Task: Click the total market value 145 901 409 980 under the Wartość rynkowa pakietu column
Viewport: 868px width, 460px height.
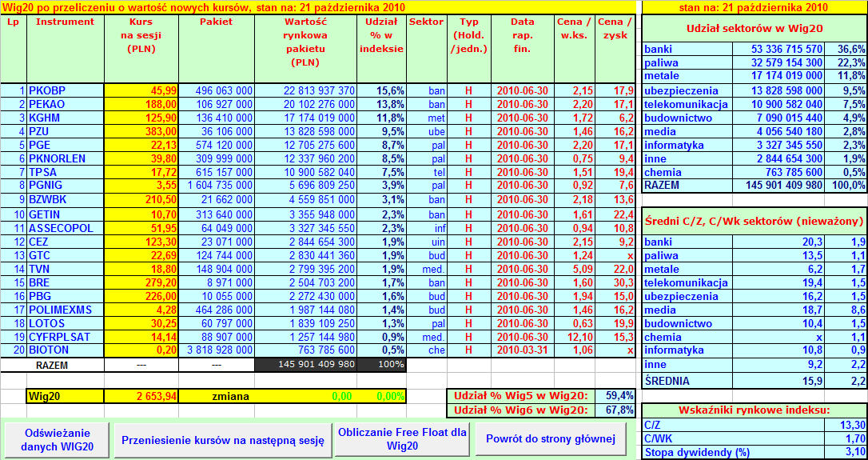Action: tap(306, 365)
